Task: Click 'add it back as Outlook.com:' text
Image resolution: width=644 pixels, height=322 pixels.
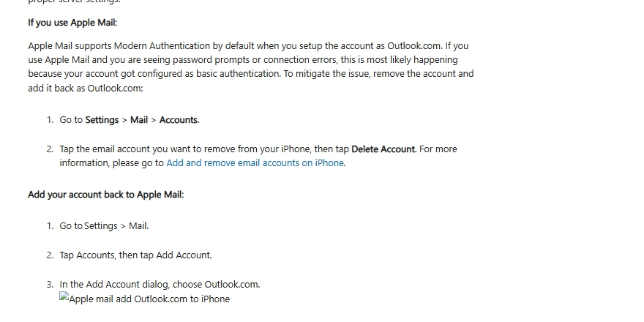Action: pos(86,89)
